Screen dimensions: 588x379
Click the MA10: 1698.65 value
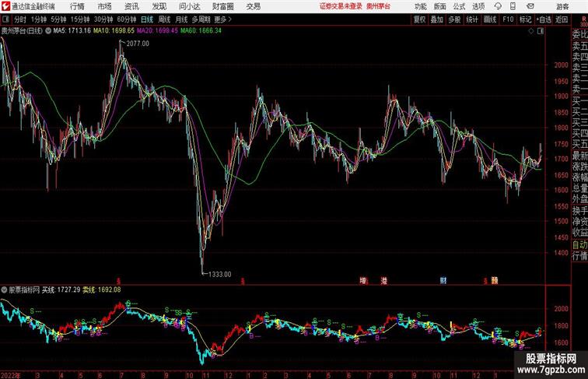114,31
